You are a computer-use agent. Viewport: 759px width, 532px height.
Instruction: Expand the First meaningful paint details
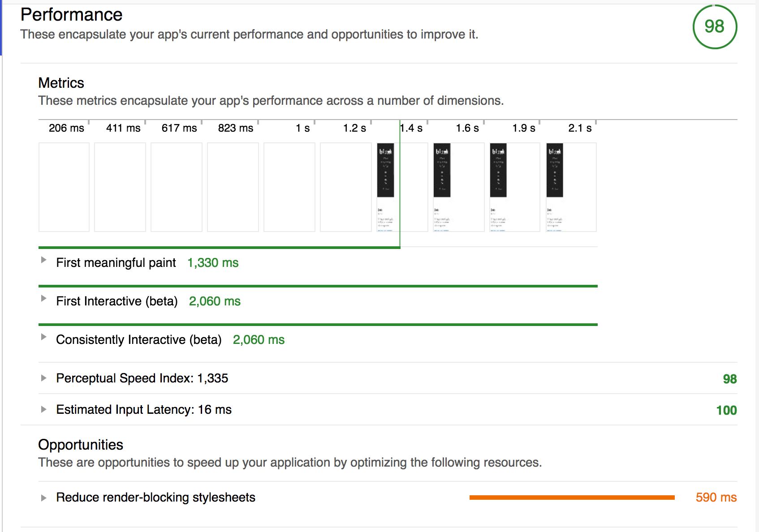point(43,260)
